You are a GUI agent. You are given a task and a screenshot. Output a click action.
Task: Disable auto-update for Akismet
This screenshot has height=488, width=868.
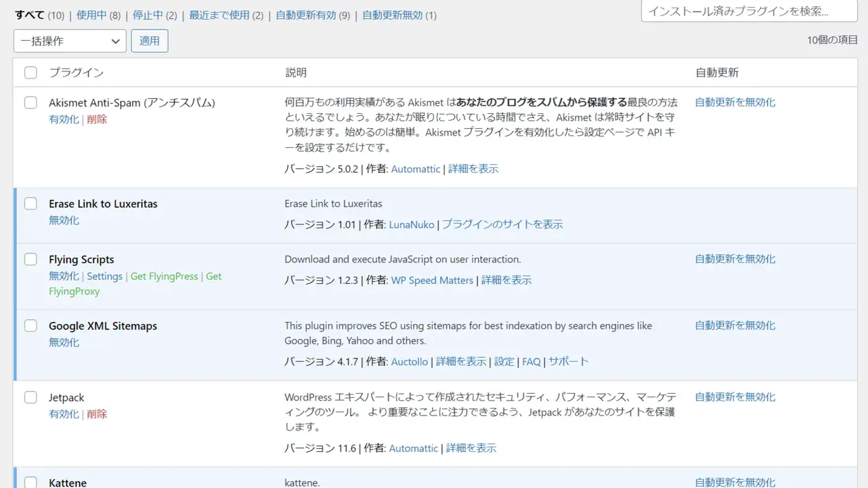(735, 102)
